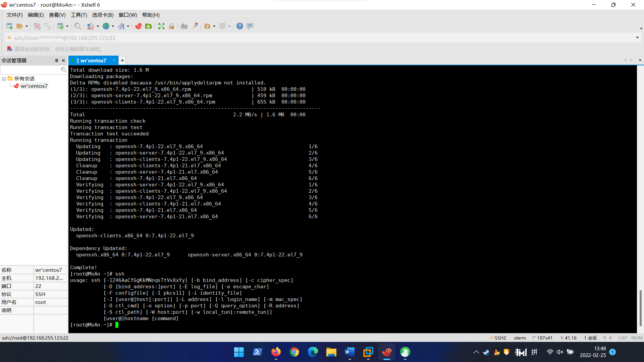Viewport: 644px width, 362px height.
Task: Select wr'centos7 in the session tree
Action: tap(34, 86)
